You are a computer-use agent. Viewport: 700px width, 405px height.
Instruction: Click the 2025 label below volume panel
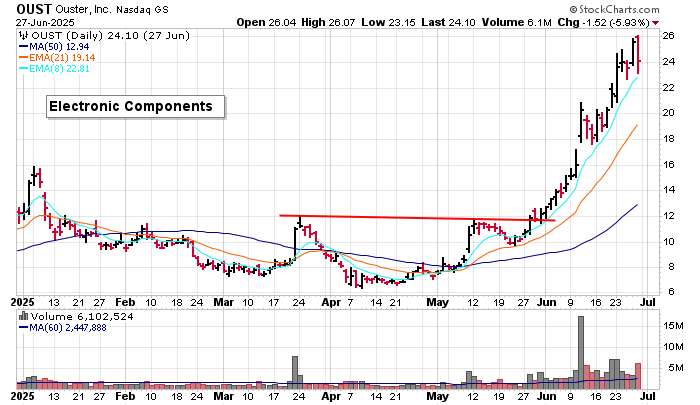[x=22, y=397]
